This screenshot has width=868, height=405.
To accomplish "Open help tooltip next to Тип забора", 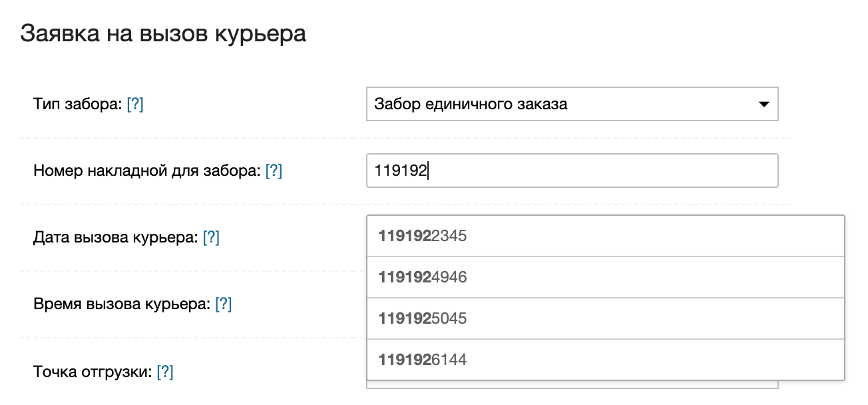I will click(x=135, y=105).
